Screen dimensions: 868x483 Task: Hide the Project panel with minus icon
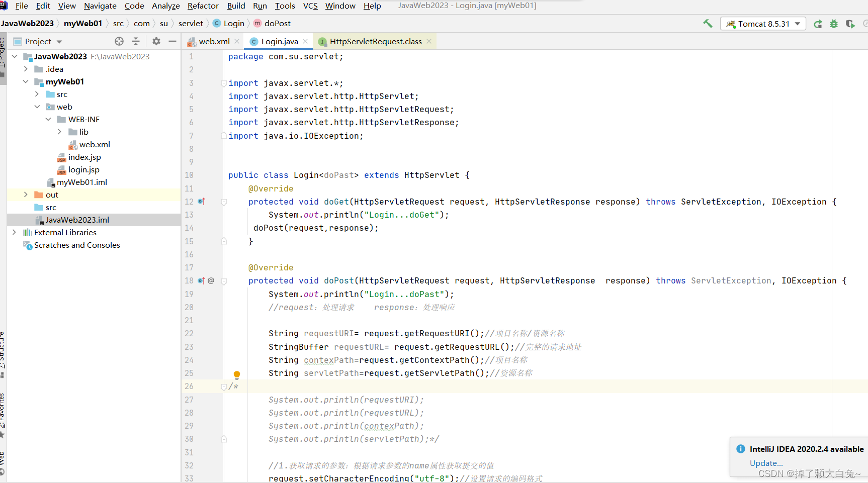click(x=172, y=41)
